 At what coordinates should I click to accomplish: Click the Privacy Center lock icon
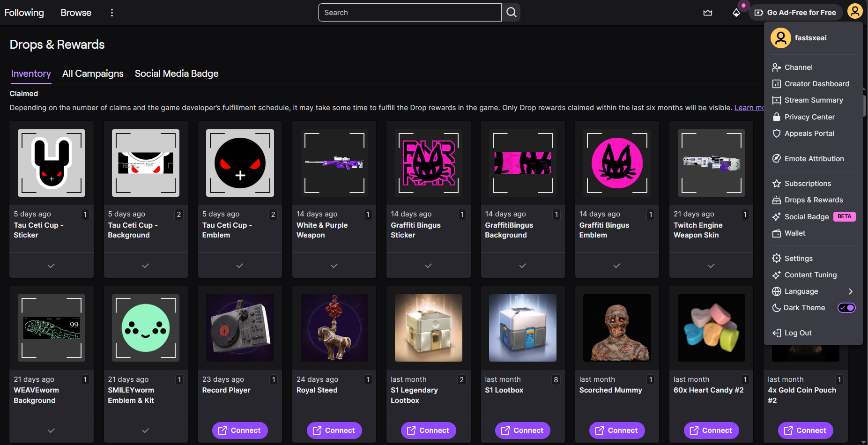pyautogui.click(x=776, y=117)
